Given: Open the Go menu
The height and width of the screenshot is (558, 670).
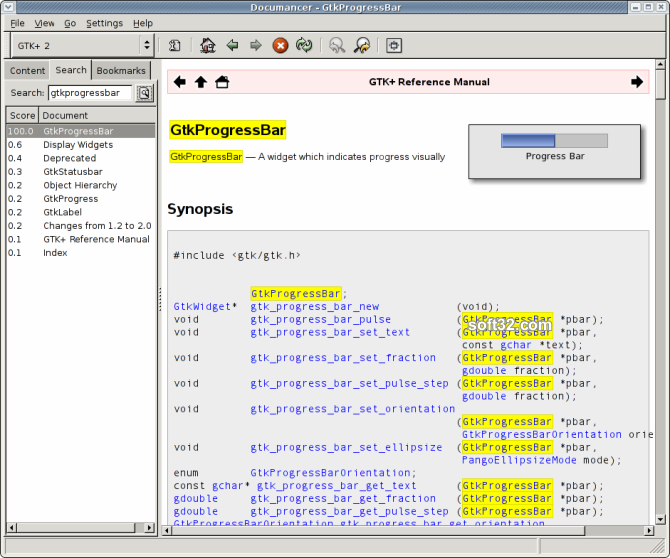Looking at the screenshot, I should 70,23.
